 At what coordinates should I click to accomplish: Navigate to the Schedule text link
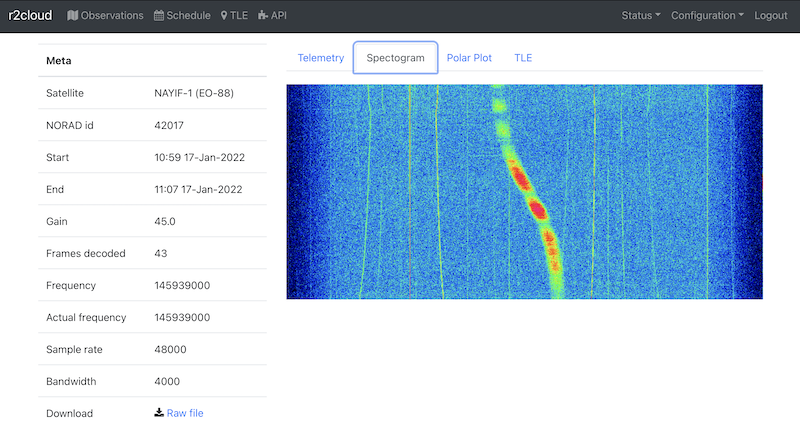pyautogui.click(x=189, y=16)
